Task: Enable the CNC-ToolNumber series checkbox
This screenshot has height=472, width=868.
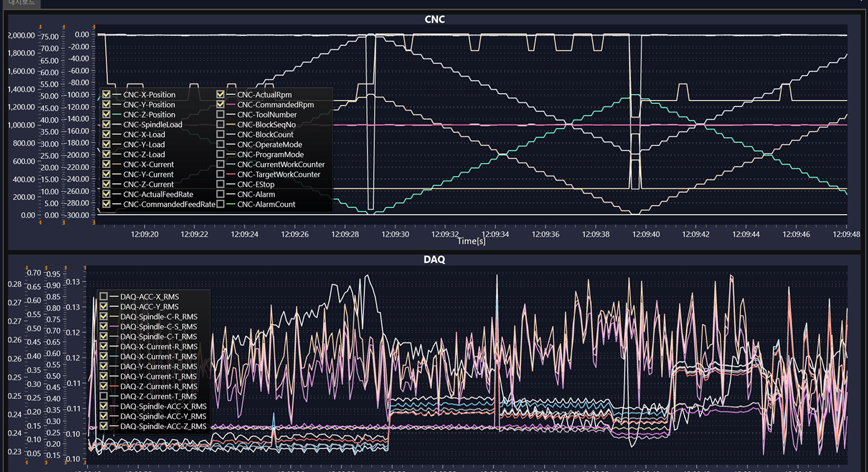Action: pyautogui.click(x=220, y=114)
